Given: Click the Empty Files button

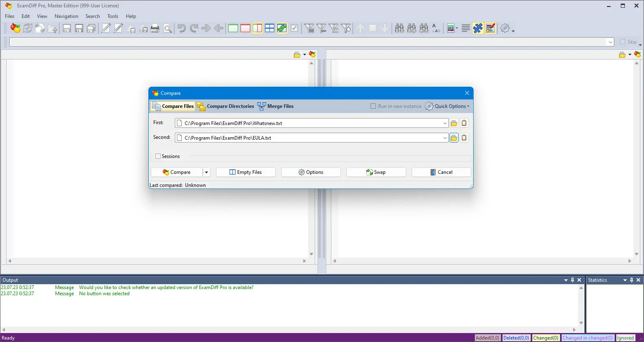Looking at the screenshot, I should coord(246,172).
